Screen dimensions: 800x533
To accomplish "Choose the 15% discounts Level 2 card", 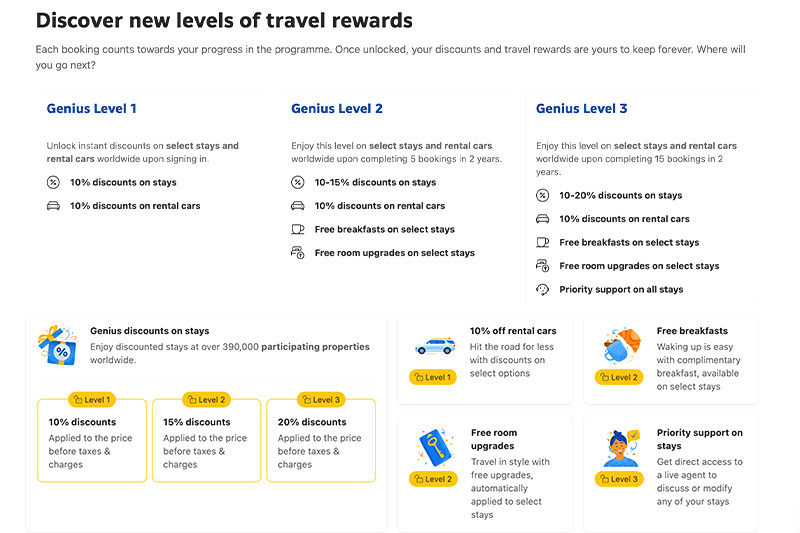I will pyautogui.click(x=207, y=441).
